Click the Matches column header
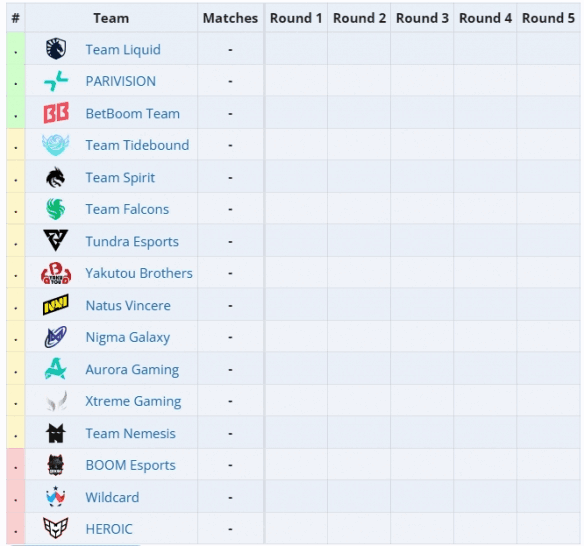Screen dimensions: 584x546 click(230, 18)
